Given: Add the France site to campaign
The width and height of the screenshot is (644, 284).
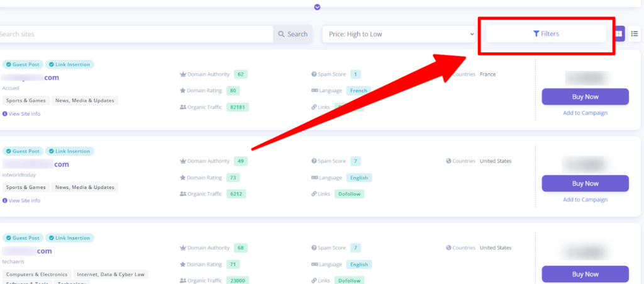Looking at the screenshot, I should (586, 113).
